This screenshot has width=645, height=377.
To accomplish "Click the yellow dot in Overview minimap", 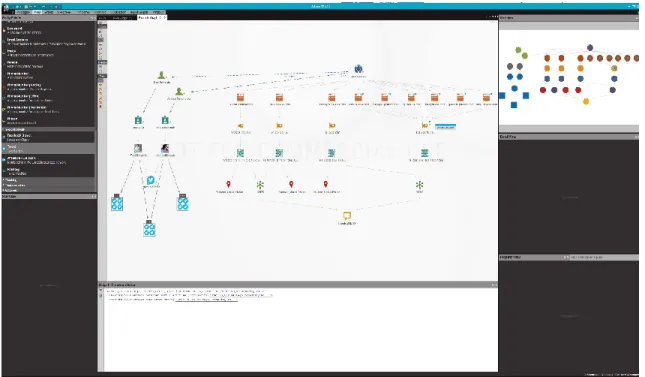I will (586, 101).
